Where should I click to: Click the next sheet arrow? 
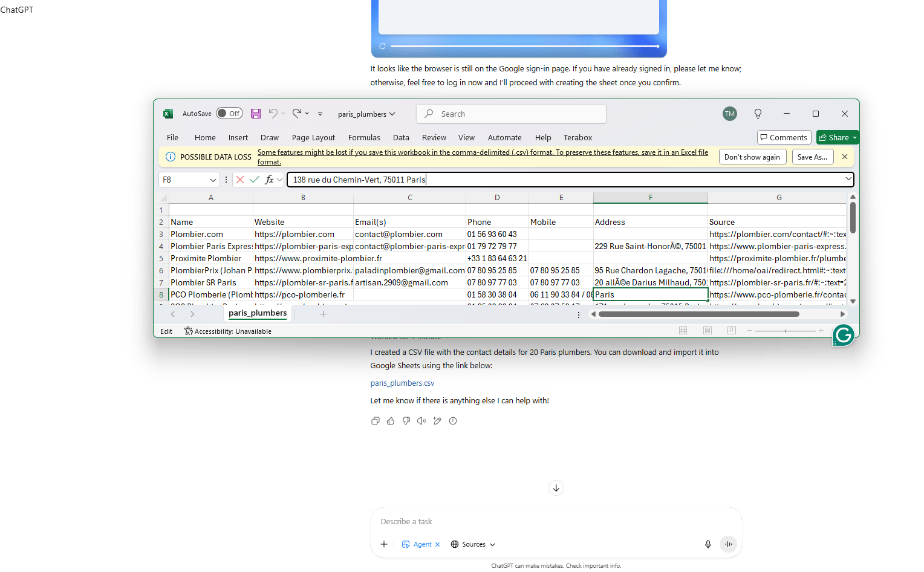click(192, 314)
